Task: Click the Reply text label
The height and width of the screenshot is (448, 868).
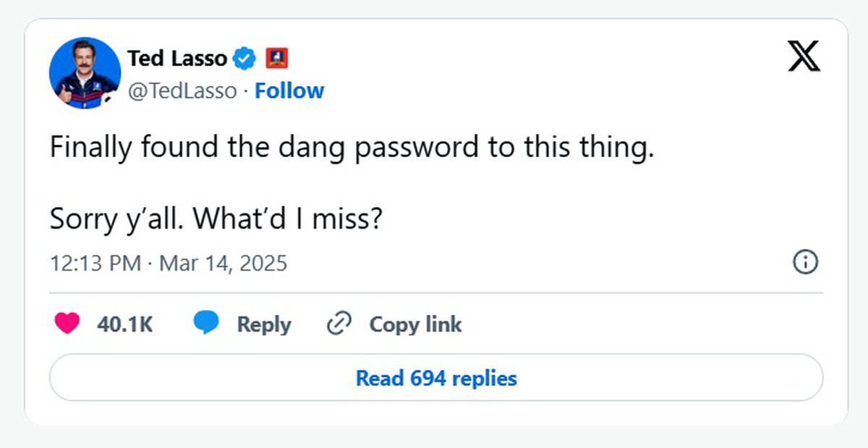Action: coord(264,324)
